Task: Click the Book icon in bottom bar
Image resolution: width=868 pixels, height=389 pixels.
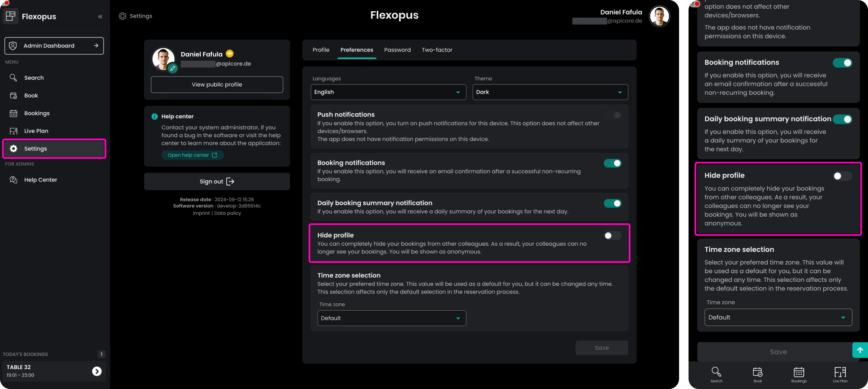Action: (x=757, y=374)
